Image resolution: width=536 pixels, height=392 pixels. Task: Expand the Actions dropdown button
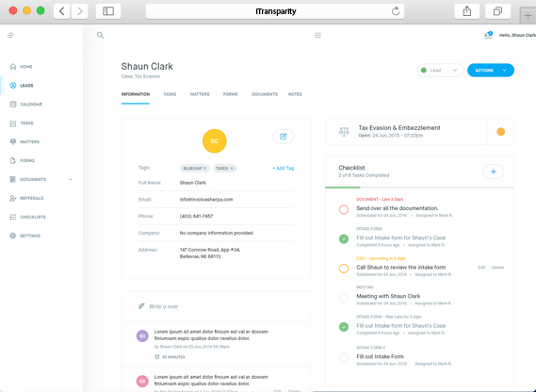coord(491,71)
